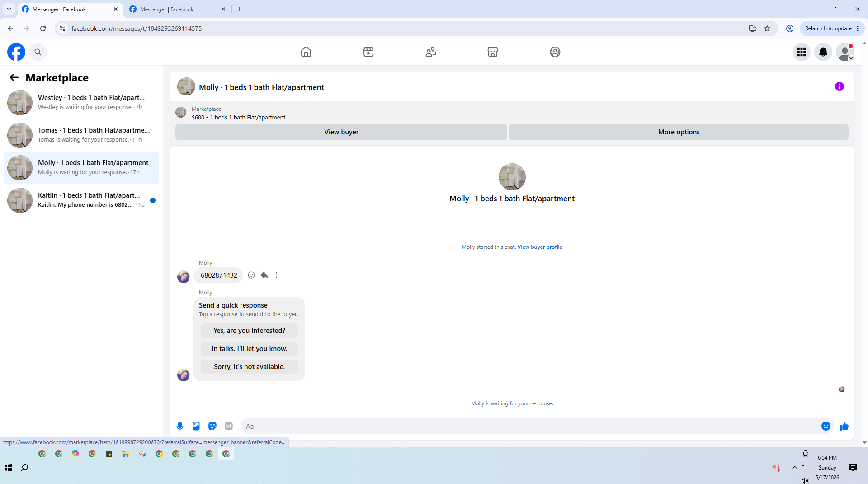Screen dimensions: 868x484
Task: Go back from Marketplace chats list
Action: [14, 77]
